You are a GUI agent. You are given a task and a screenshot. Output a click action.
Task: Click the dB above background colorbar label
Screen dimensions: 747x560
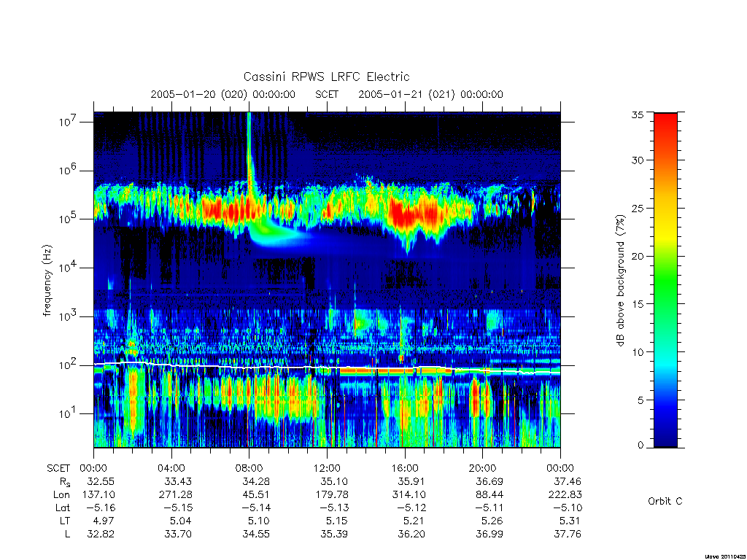pyautogui.click(x=620, y=280)
